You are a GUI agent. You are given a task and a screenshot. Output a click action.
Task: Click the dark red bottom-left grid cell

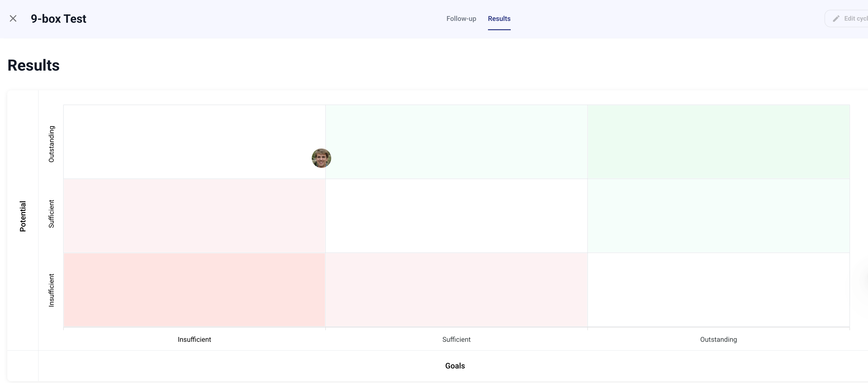pos(194,289)
